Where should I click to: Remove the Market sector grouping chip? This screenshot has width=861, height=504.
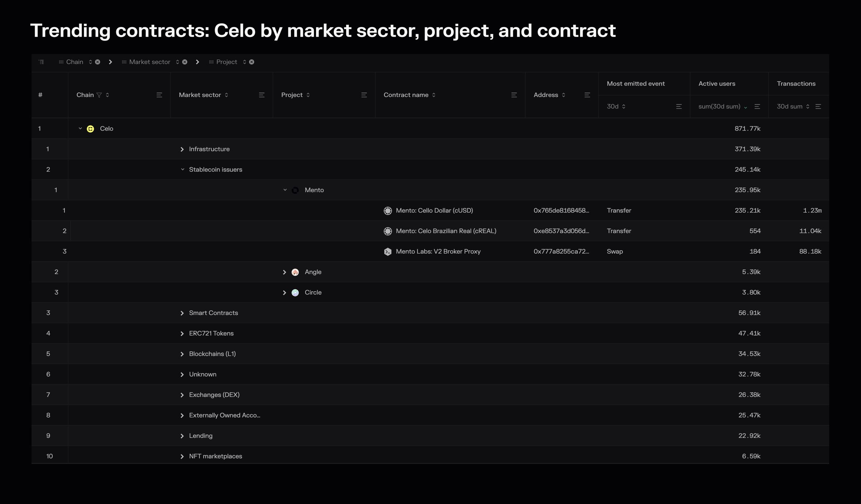point(185,62)
